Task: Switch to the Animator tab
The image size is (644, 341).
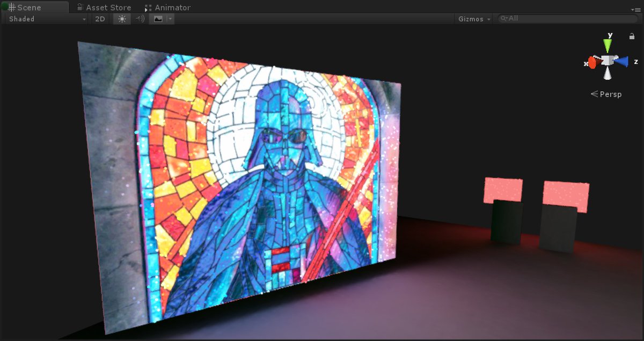Action: pos(167,8)
